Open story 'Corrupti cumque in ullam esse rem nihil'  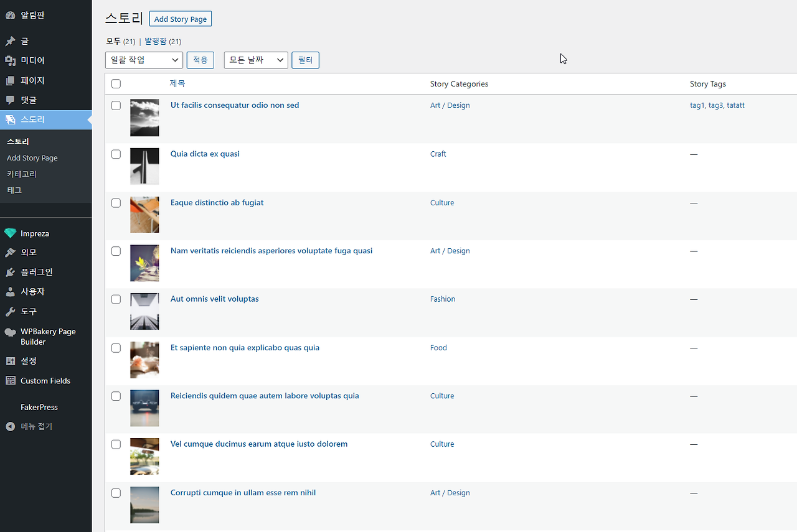pos(243,493)
